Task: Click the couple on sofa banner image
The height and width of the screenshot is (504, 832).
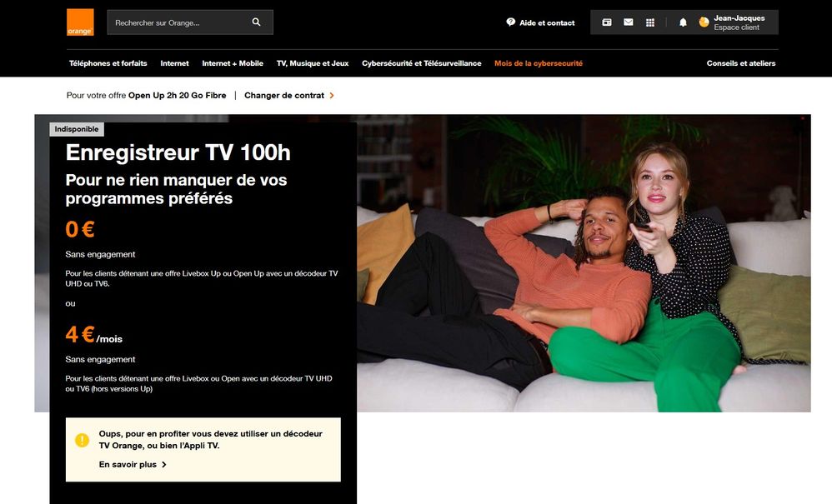Action: point(584,263)
